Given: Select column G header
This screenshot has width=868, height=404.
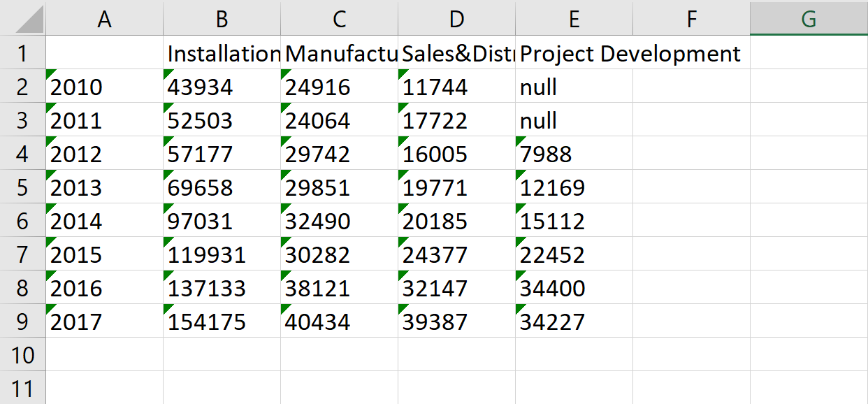Looking at the screenshot, I should click(x=808, y=19).
